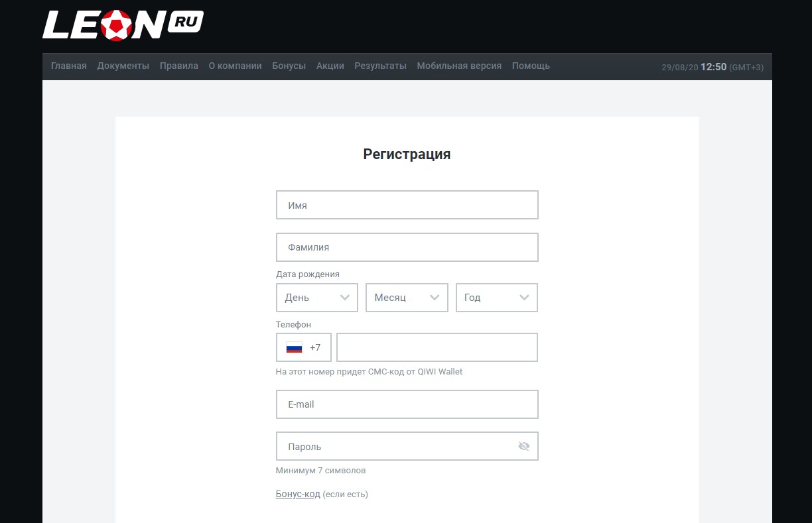
Task: Open Главная in navigation bar
Action: coord(69,66)
